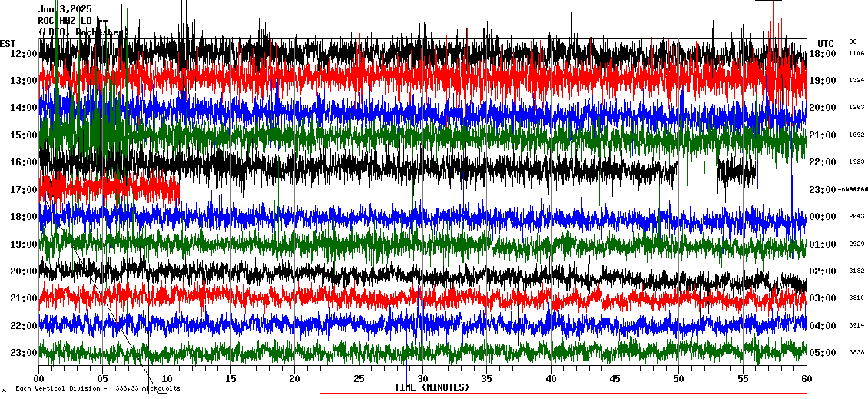The image size is (868, 399).
Task: Select the 45 minute tick label
Action: click(615, 378)
